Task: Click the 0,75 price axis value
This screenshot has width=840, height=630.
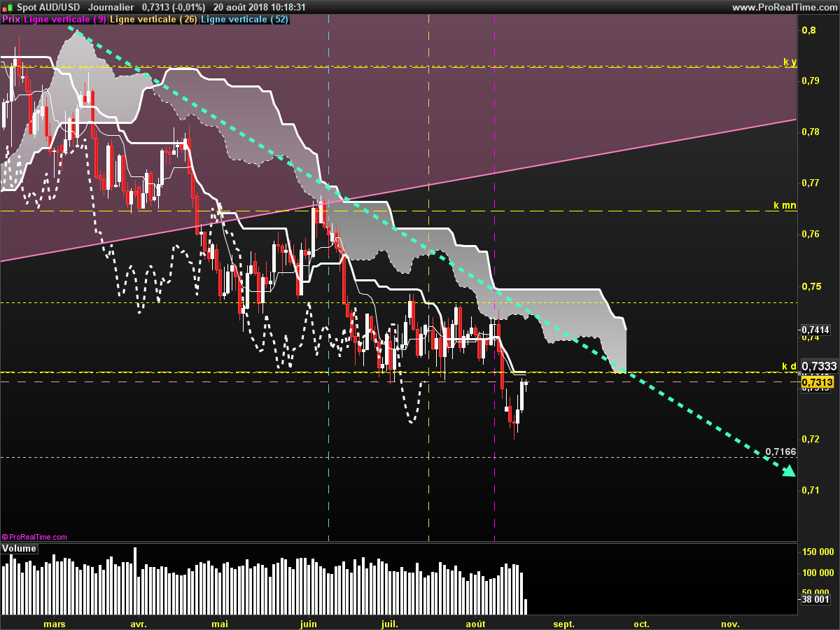Action: point(811,286)
